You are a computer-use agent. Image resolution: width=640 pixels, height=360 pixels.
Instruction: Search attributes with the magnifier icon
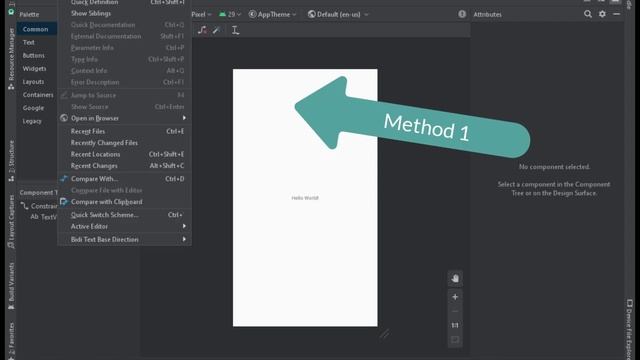tap(588, 14)
